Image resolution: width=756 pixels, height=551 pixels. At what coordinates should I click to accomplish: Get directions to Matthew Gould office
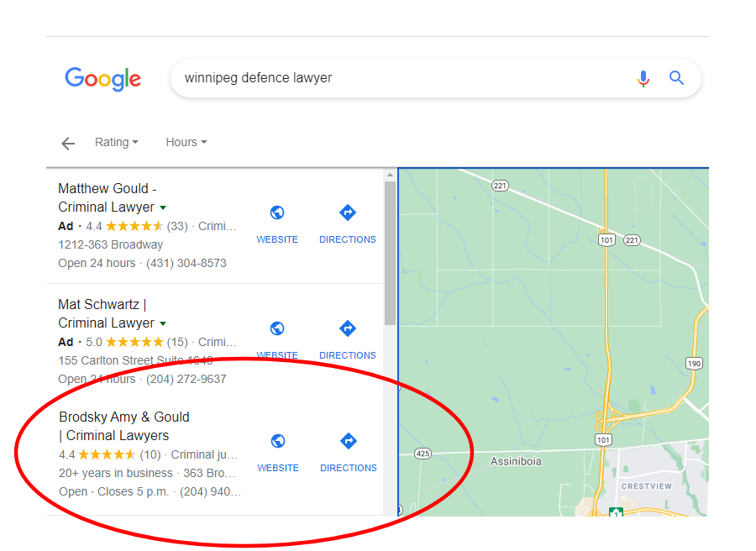coord(347,213)
